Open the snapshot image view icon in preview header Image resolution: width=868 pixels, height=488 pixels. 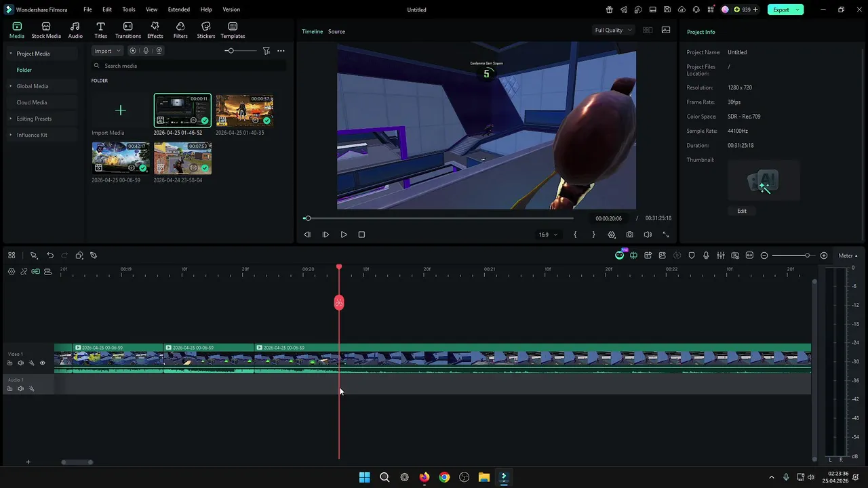pyautogui.click(x=666, y=30)
